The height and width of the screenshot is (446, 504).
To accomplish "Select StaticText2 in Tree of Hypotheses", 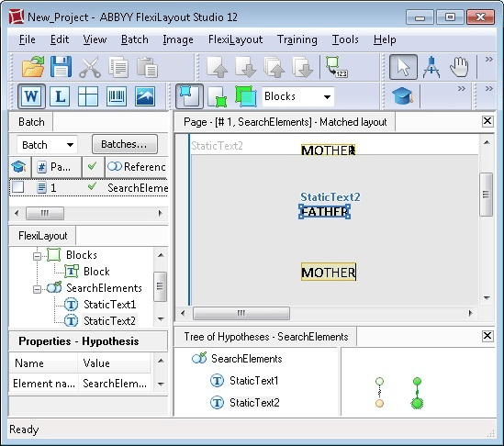I will (254, 402).
